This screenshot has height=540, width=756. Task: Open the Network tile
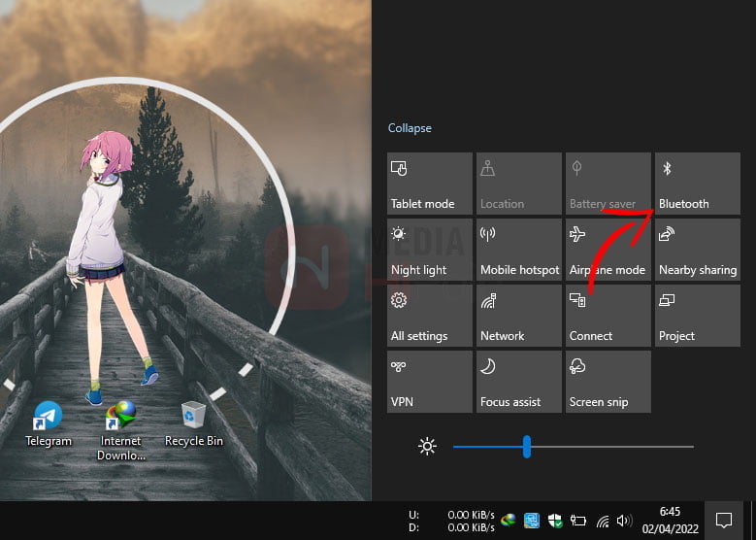click(x=519, y=316)
